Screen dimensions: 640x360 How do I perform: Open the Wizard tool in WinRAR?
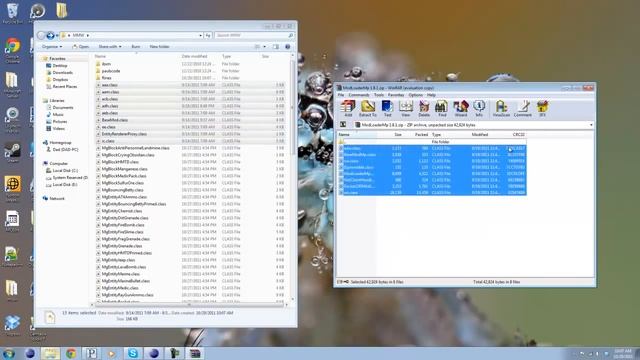point(460,109)
